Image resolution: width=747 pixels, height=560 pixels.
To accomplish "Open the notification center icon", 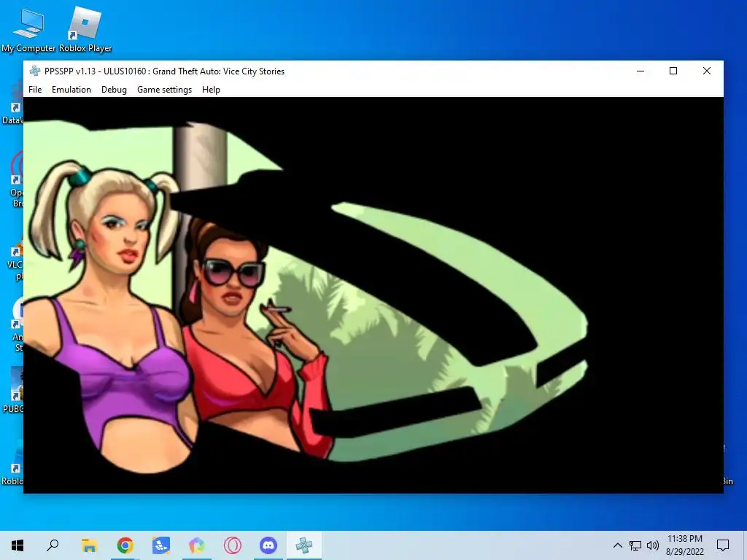I will coord(723,545).
